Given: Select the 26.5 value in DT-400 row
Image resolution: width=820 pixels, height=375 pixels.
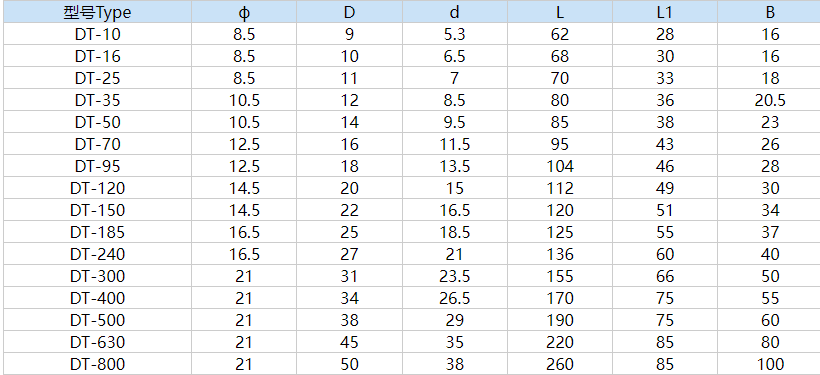Looking at the screenshot, I should click(x=454, y=298).
